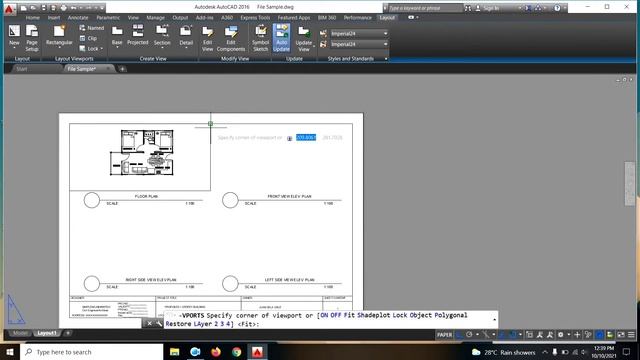Toggle PAPER space mode in status bar
The image size is (640, 360).
click(444, 335)
